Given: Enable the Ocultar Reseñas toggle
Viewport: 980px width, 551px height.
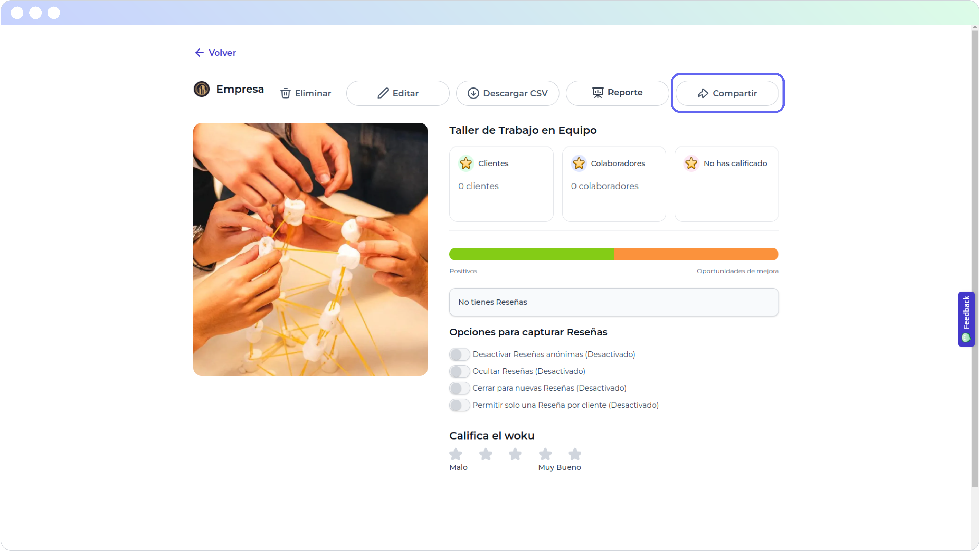Looking at the screenshot, I should [x=459, y=371].
